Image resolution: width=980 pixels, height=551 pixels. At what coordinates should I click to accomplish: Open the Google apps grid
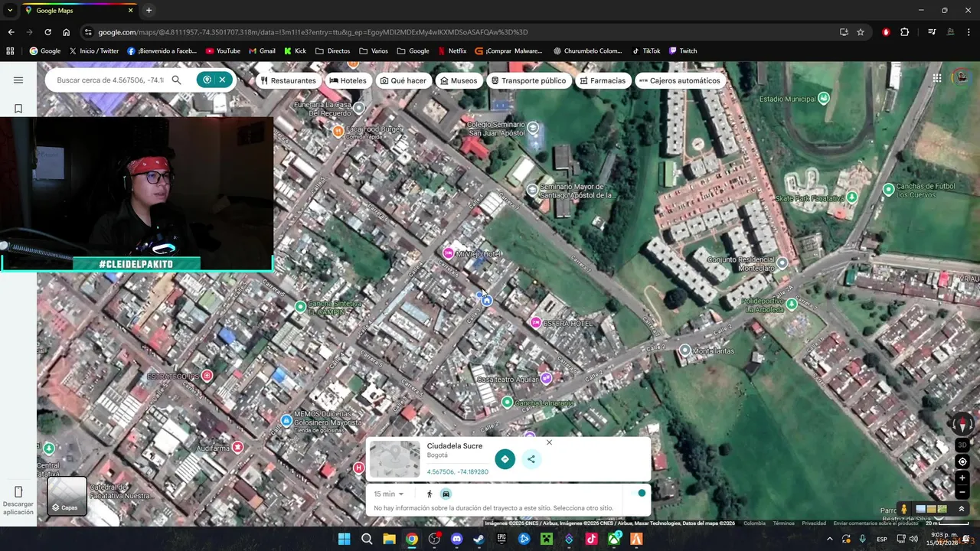pos(937,78)
